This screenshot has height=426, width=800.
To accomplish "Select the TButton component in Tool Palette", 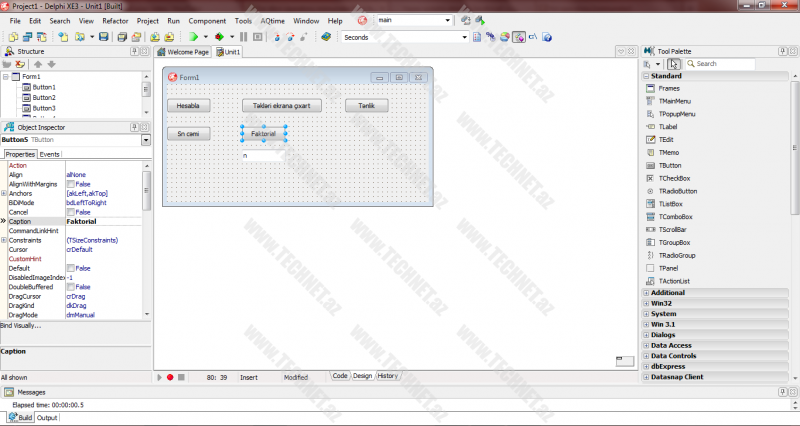I will (669, 165).
